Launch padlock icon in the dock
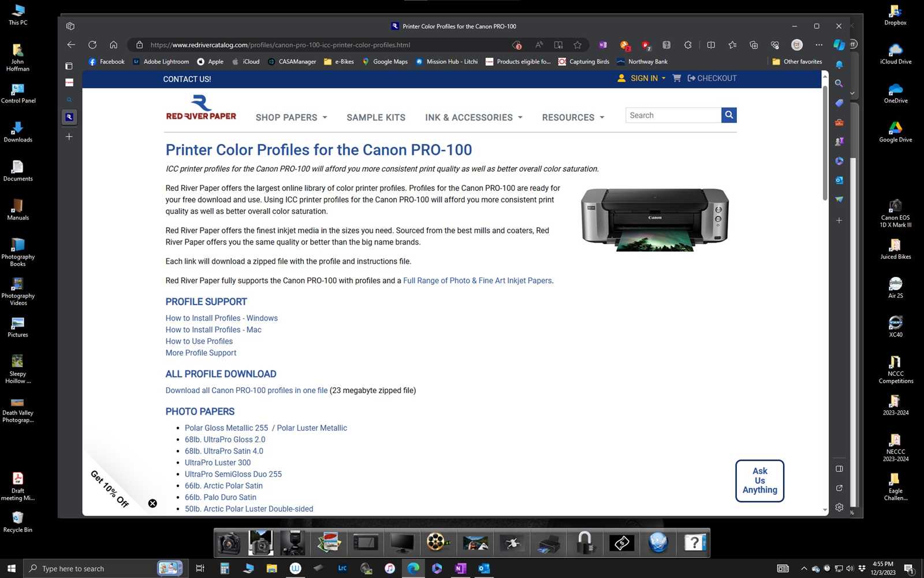 pos(584,543)
